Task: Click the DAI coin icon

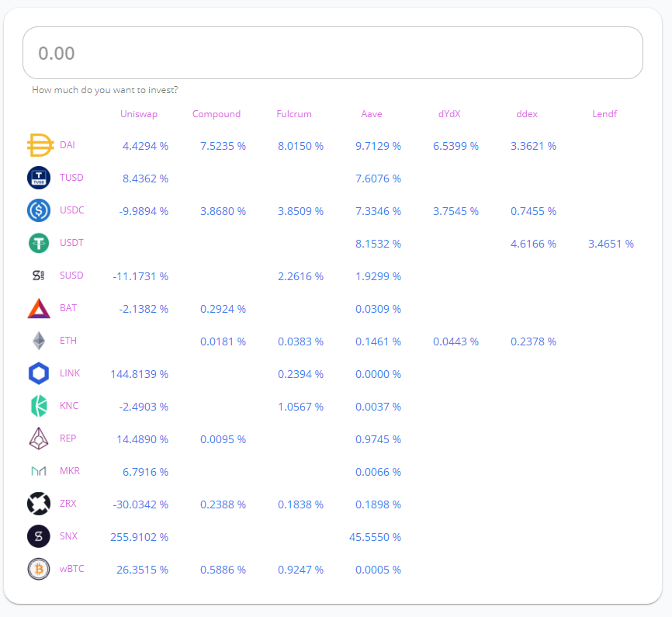Action: [x=40, y=145]
